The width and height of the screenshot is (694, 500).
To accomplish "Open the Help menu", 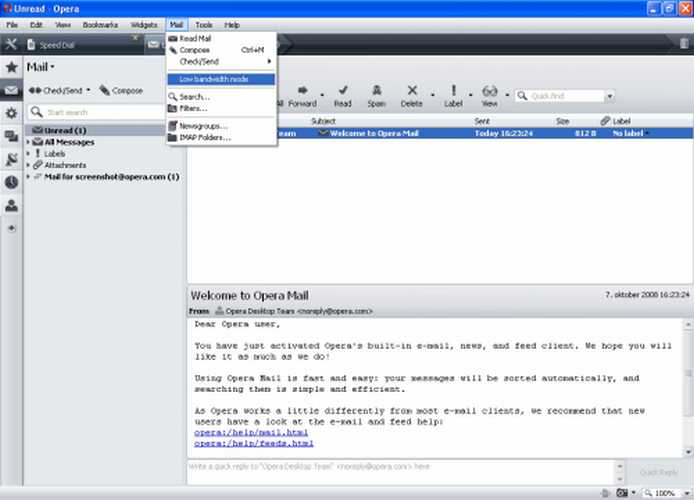I will [232, 25].
